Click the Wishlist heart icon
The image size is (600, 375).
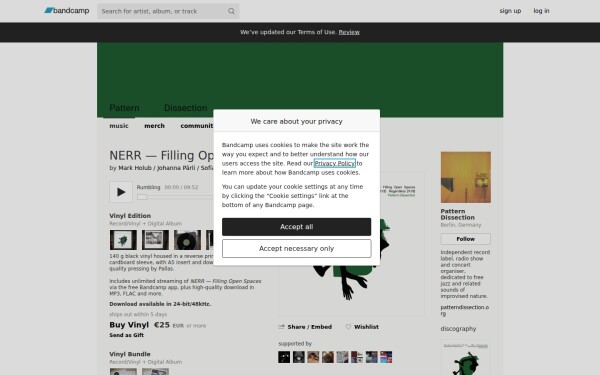point(348,327)
